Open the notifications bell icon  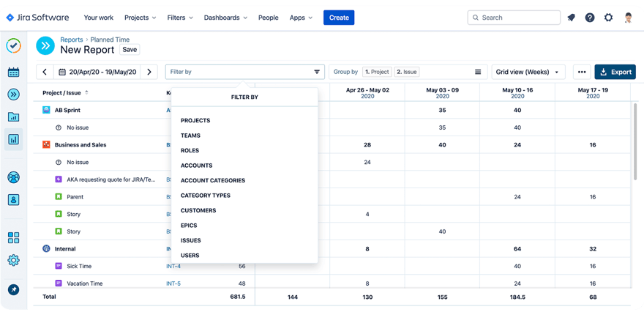pyautogui.click(x=572, y=18)
